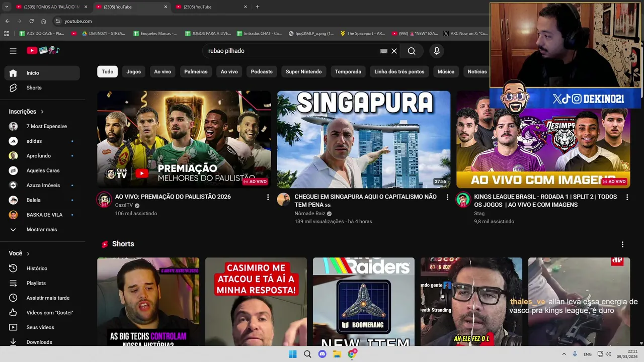This screenshot has height=362, width=644.
Task: Open Playlists in the sidebar
Action: coord(42,283)
